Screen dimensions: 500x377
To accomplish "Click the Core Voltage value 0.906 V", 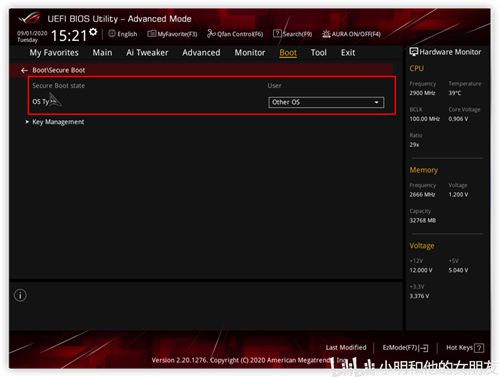I will (458, 119).
